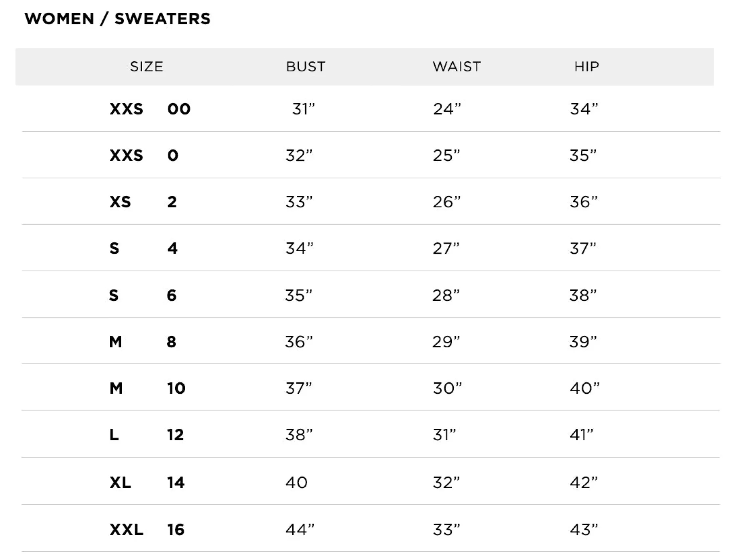The height and width of the screenshot is (560, 742).
Task: Click the size number 8 label
Action: 171,342
